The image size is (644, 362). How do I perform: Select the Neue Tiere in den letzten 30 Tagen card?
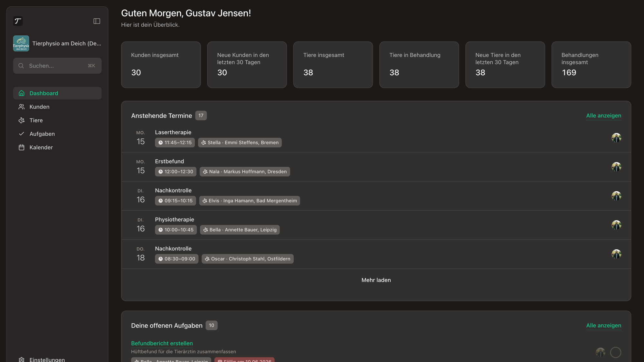coord(505,65)
